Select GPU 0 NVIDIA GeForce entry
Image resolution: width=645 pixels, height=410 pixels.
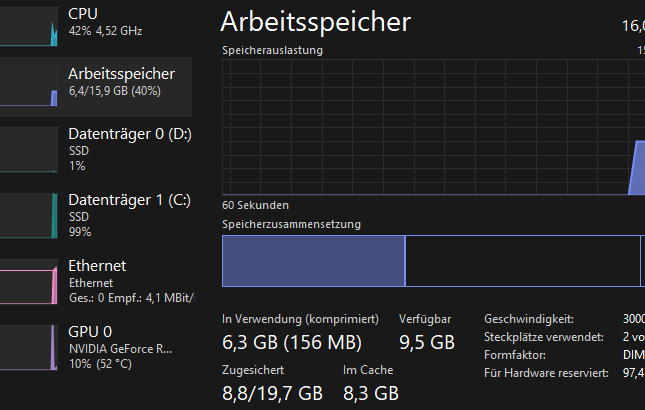point(96,347)
